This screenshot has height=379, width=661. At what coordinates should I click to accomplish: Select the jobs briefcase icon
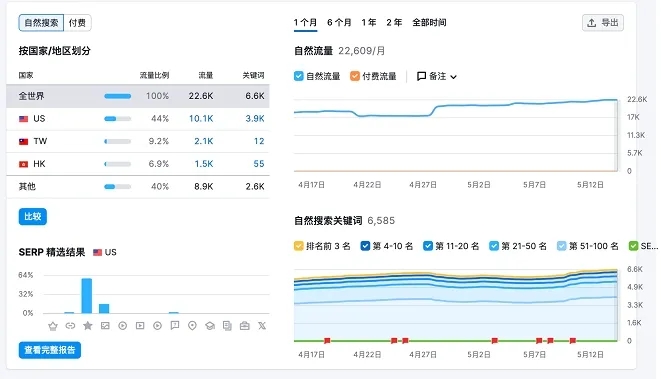click(x=245, y=326)
